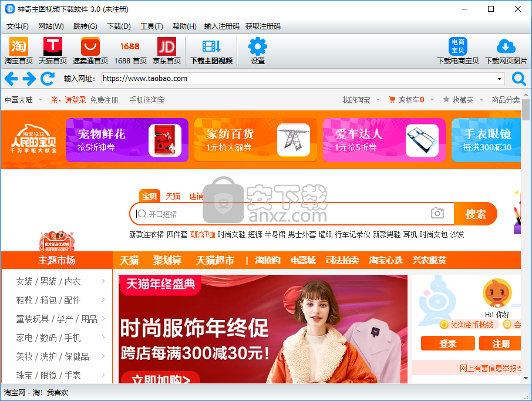Screen dimensions: 532x401
Task: Reload the page with refresh icon
Action: pos(48,79)
